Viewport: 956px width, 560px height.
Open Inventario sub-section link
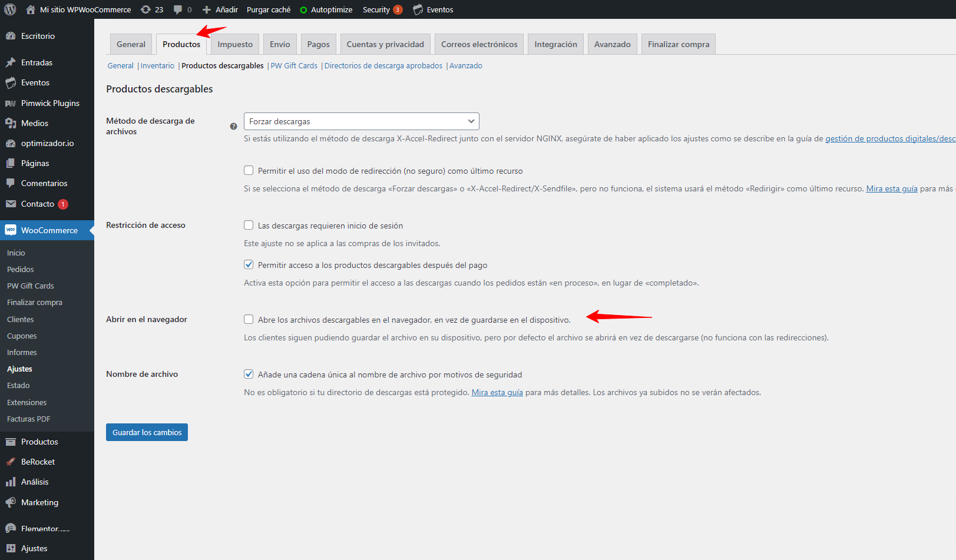coord(157,66)
